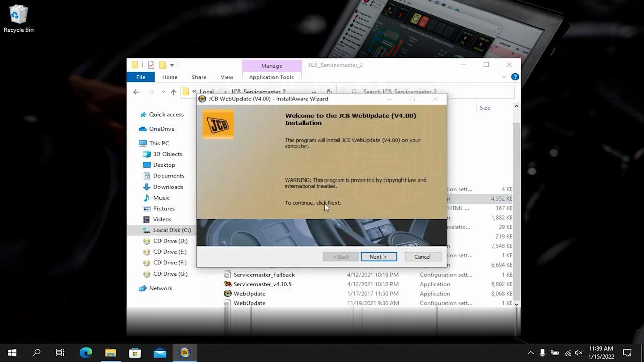Open Task View on the taskbar
644x362 pixels.
(60, 353)
